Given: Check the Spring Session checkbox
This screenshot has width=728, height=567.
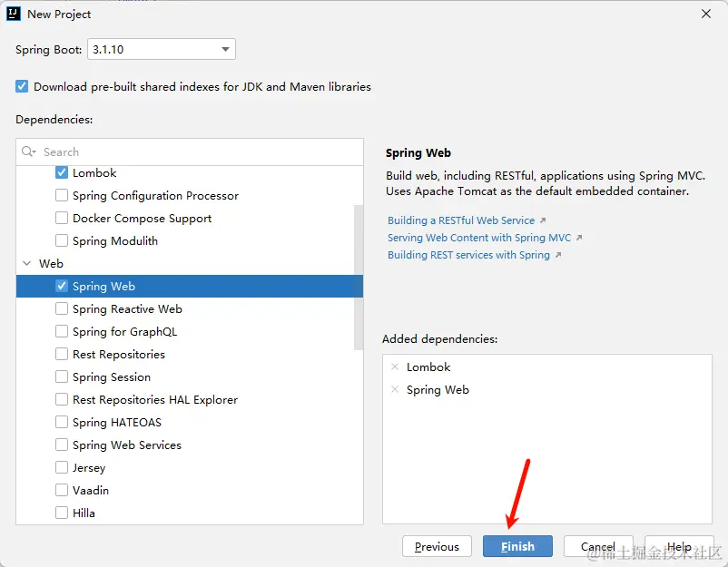Looking at the screenshot, I should click(62, 376).
